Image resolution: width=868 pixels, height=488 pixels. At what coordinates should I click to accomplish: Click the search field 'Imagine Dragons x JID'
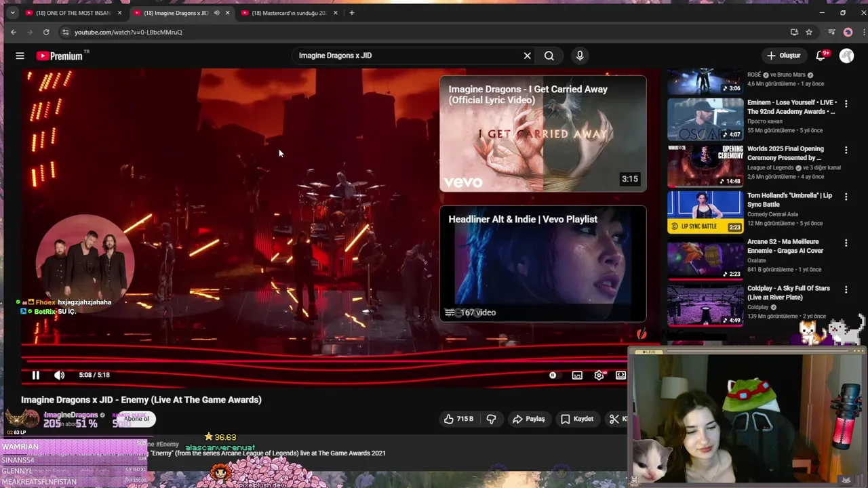407,56
